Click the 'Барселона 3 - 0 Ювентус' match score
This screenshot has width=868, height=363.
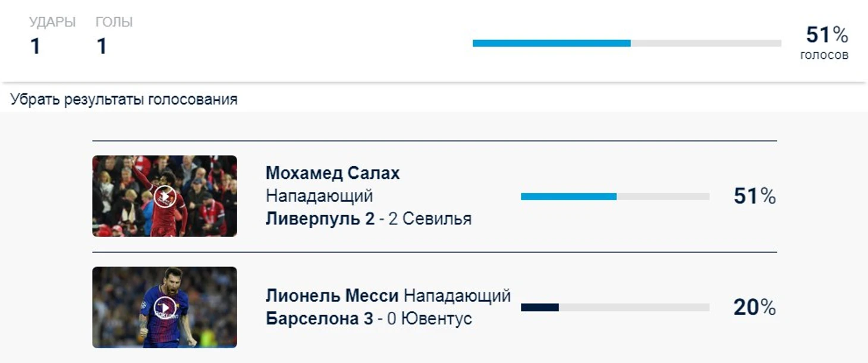click(x=369, y=318)
